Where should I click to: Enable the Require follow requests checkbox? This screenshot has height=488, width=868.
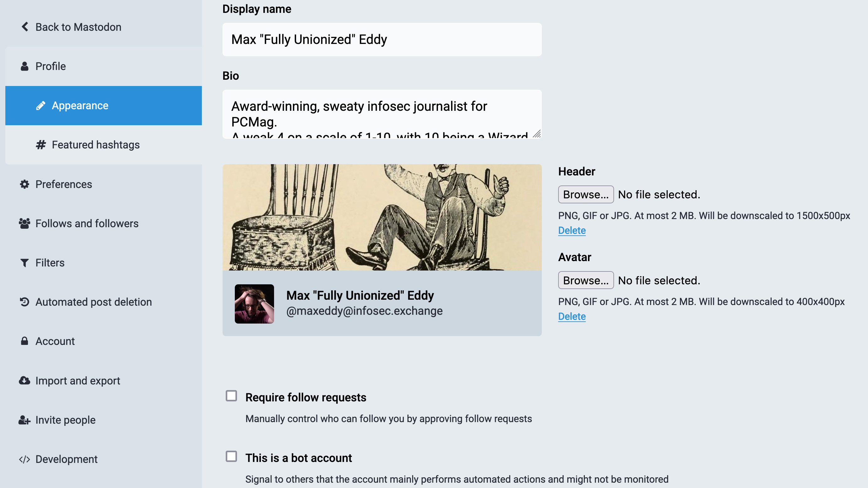[x=231, y=396]
